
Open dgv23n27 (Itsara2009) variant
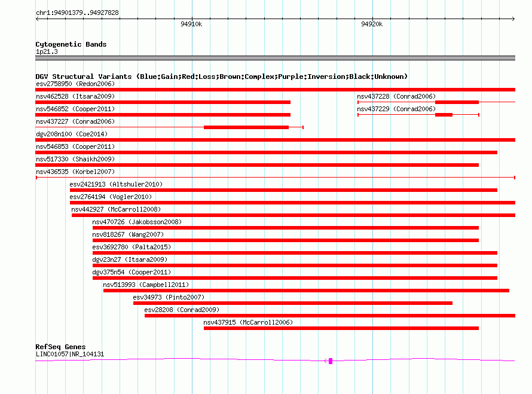click(x=130, y=259)
